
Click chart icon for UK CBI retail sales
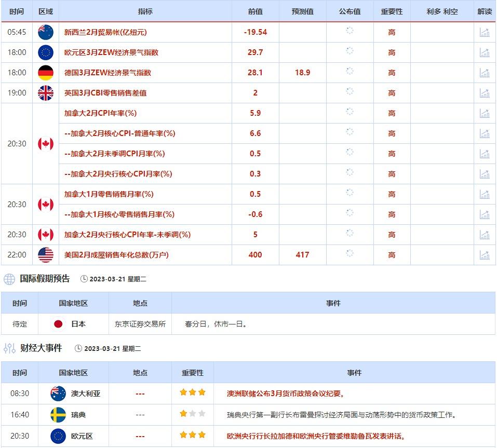(484, 93)
